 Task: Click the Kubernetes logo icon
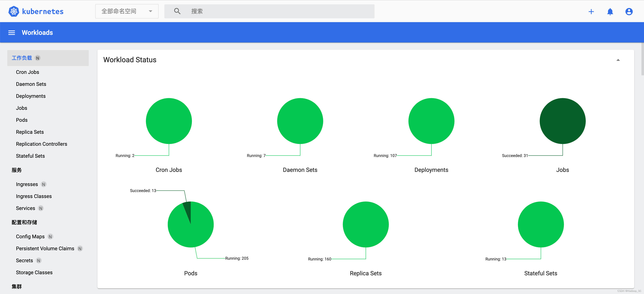pos(14,11)
